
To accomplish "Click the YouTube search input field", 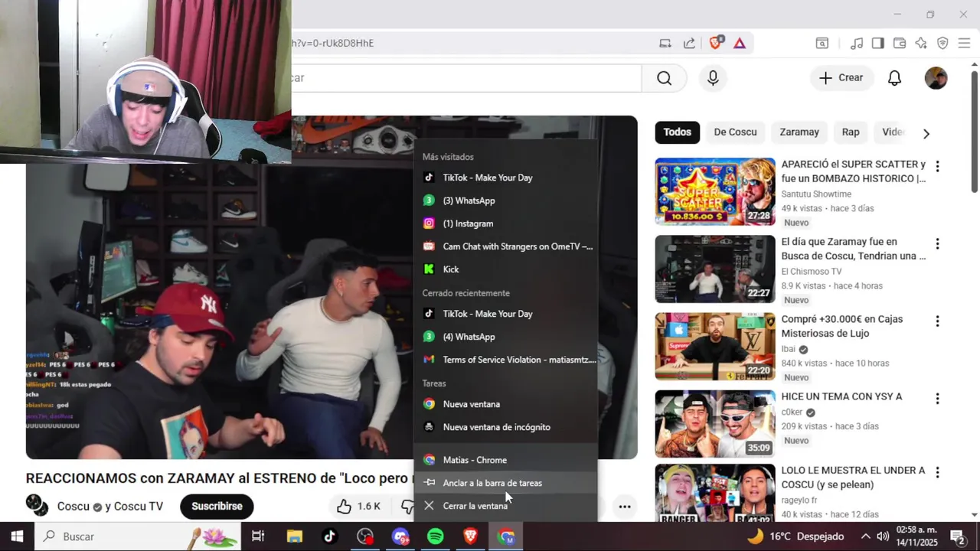I will coord(465,78).
